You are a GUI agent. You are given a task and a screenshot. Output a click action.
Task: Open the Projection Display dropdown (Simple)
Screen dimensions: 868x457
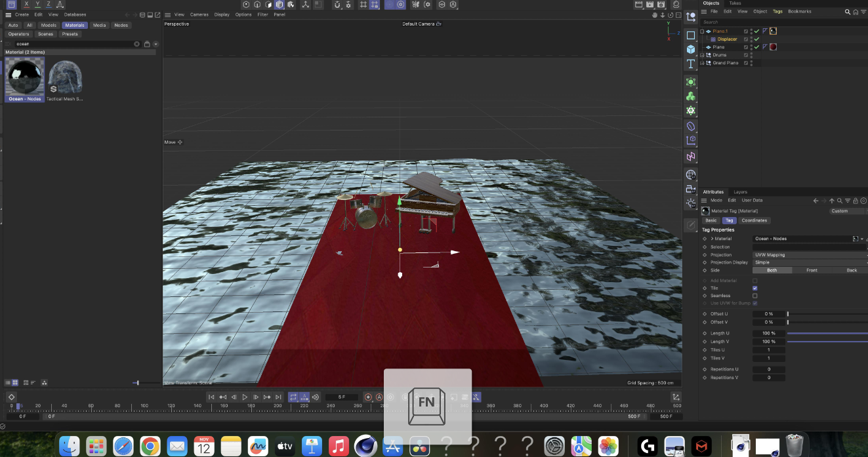[x=810, y=262]
